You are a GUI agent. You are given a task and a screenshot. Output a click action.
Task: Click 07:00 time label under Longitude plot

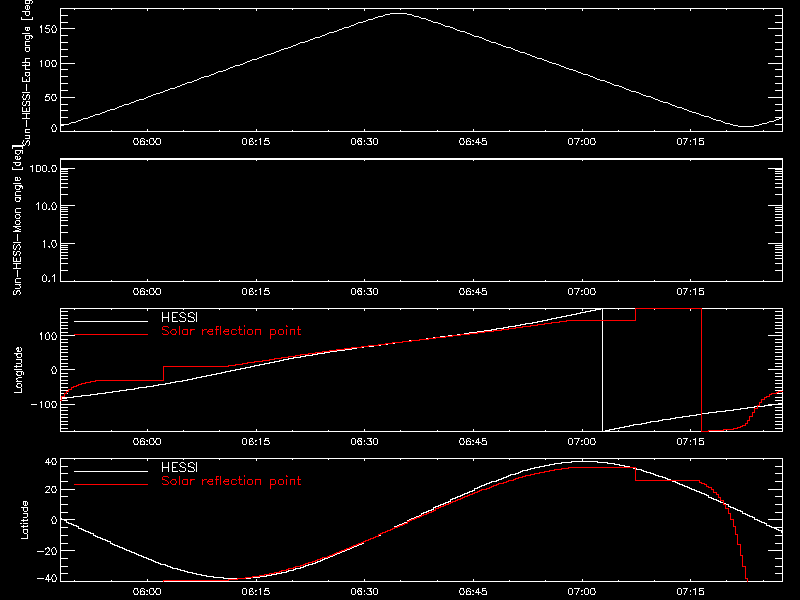point(582,441)
